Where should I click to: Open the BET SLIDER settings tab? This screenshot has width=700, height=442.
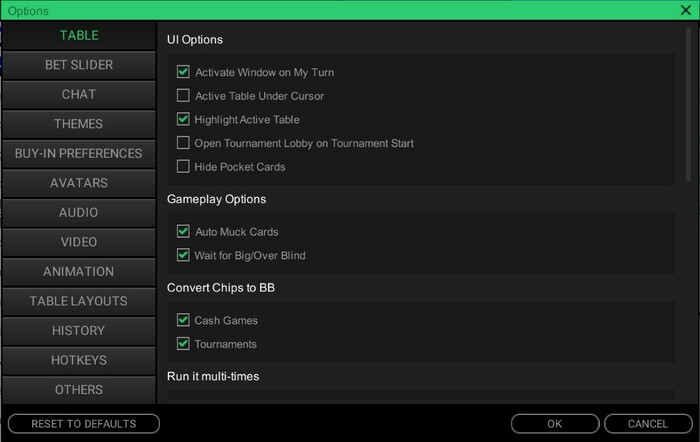pyautogui.click(x=79, y=65)
